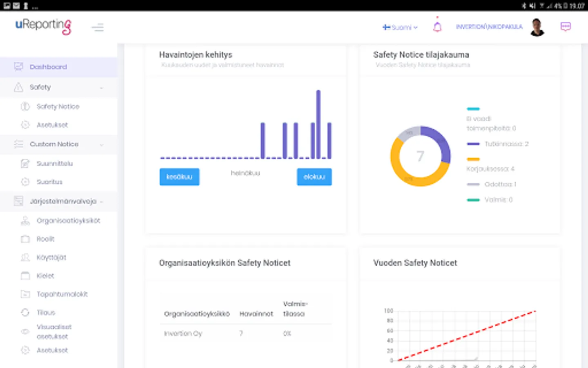Click the INVERTION\NIKOPAKULA username link
The image size is (588, 368).
(x=489, y=27)
